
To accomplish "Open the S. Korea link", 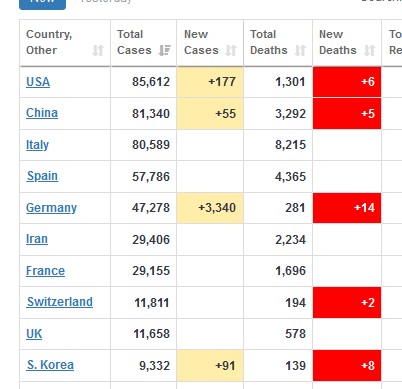I will pyautogui.click(x=50, y=365).
